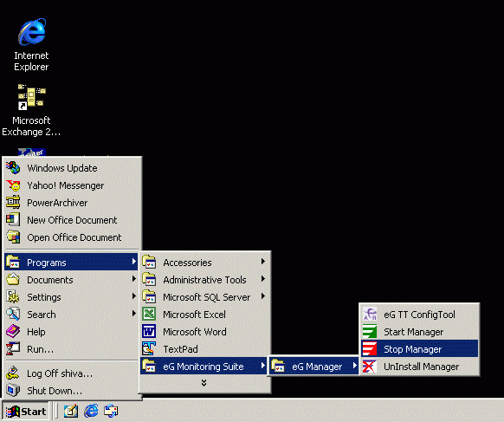The width and height of the screenshot is (504, 422).
Task: Expand Administrative Tools submenu arrow
Action: pos(263,279)
